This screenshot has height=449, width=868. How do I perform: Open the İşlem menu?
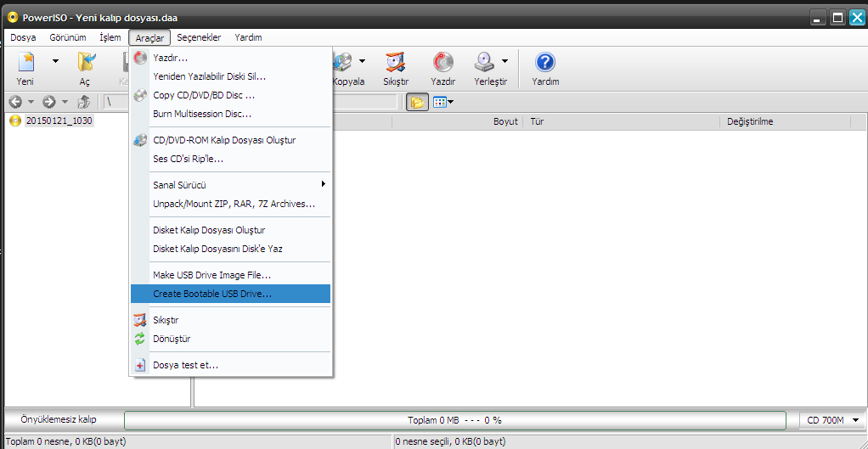110,37
